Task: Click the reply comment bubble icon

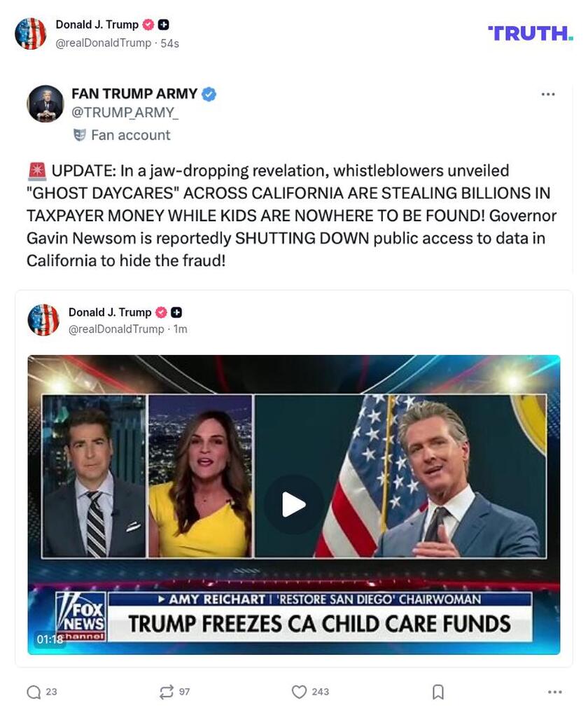Action: 34,692
